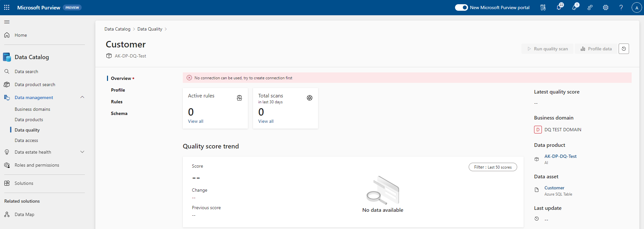The width and height of the screenshot is (644, 229).
Task: Click the Data estate health lightbulb icon
Action: (x=7, y=152)
